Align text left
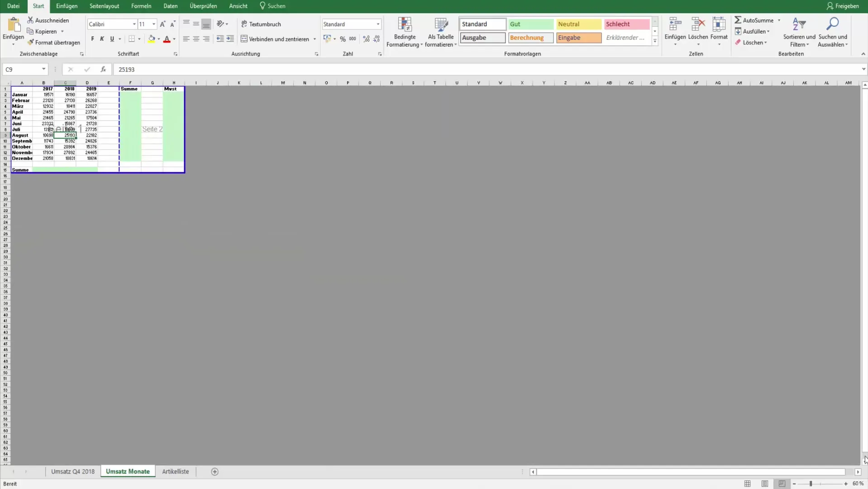The width and height of the screenshot is (868, 489). 186,39
